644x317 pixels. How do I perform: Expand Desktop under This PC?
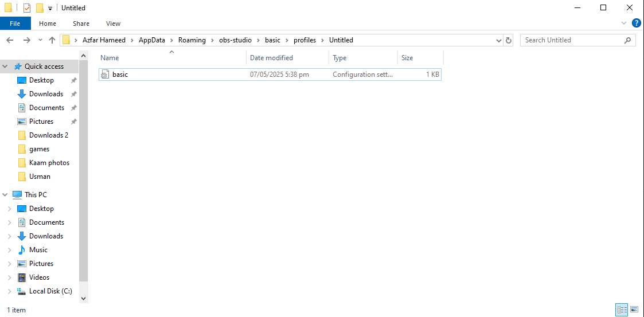(9, 209)
